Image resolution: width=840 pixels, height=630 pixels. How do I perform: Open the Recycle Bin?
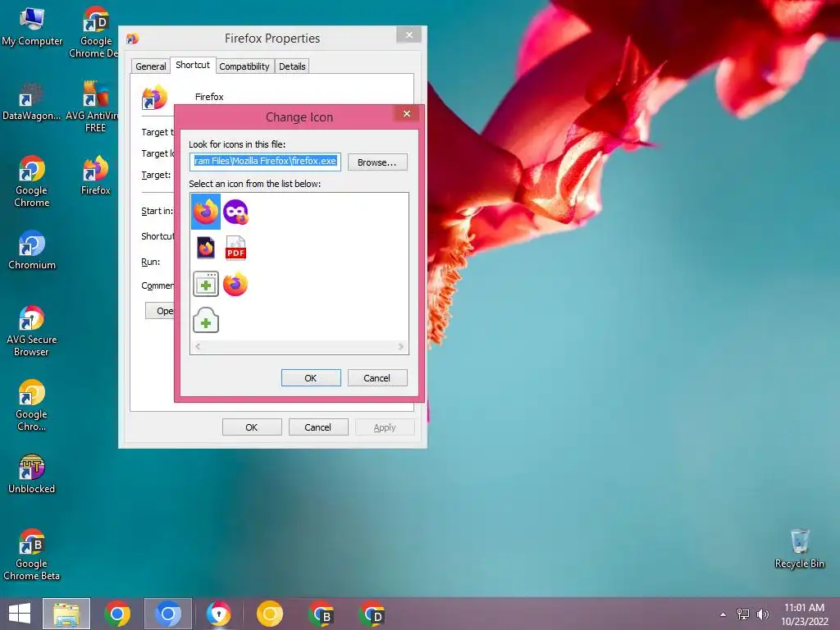click(x=800, y=549)
